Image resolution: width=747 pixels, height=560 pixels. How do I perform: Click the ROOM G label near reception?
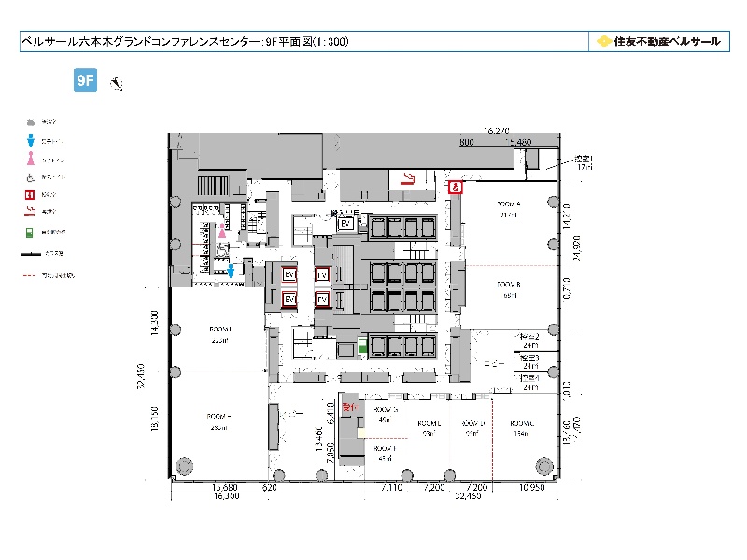(386, 410)
